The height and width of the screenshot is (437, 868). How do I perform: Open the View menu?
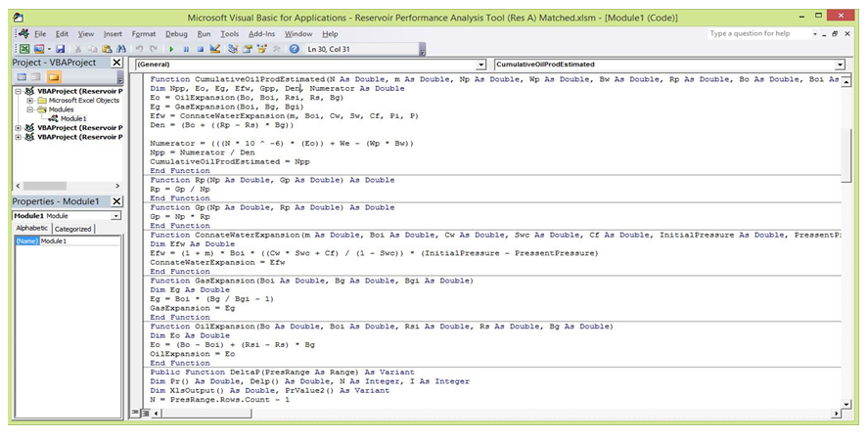(x=86, y=34)
